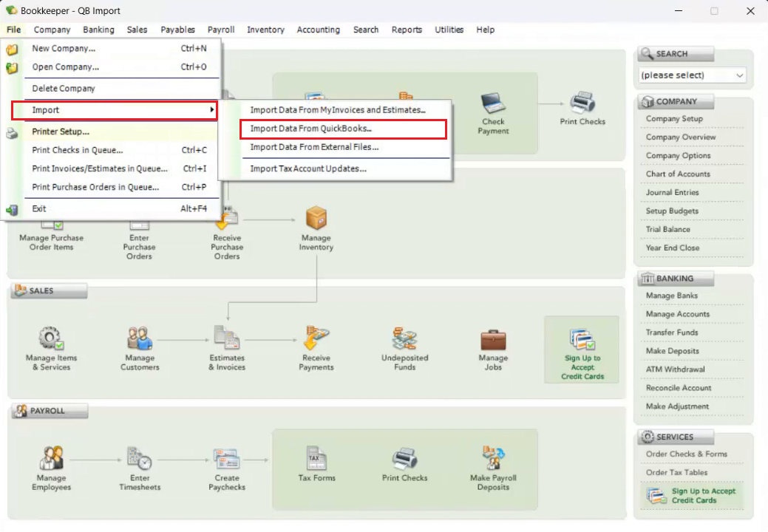Screen dimensions: 768x532
Task: Open Enter Purchase Orders icon
Action: coord(139,225)
